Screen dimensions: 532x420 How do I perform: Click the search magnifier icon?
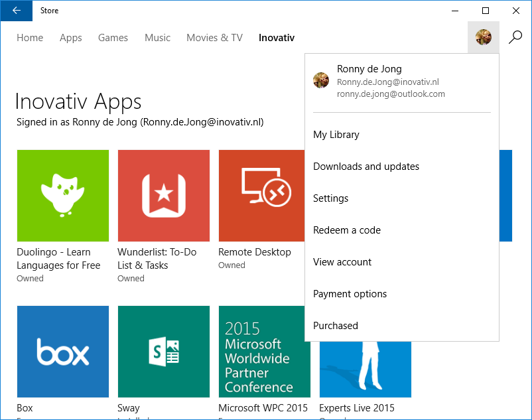tap(515, 37)
